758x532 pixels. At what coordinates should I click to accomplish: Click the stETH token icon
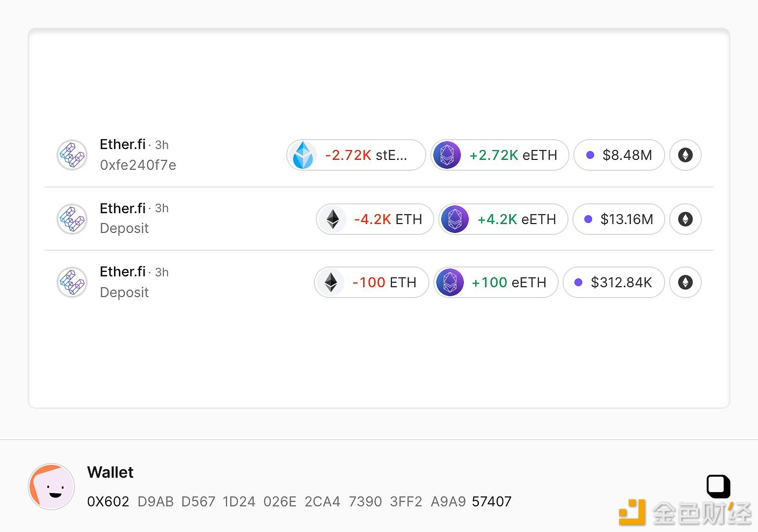click(x=303, y=155)
